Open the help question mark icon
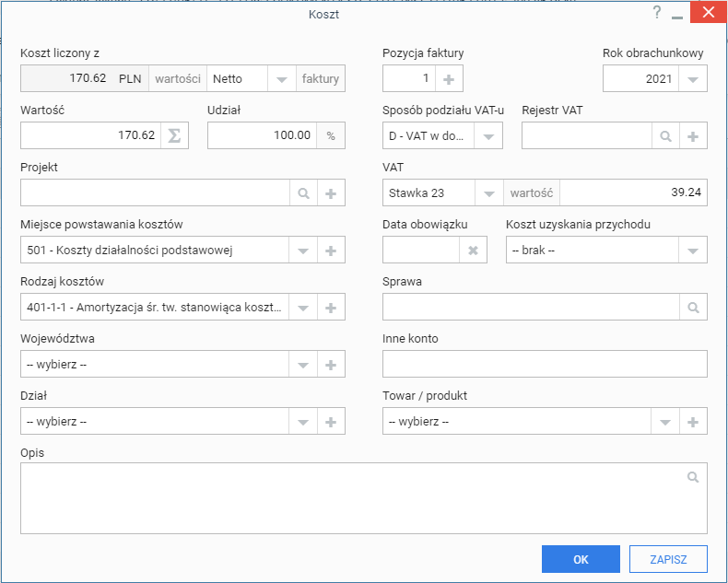Viewport: 728px width, 583px height. click(656, 13)
